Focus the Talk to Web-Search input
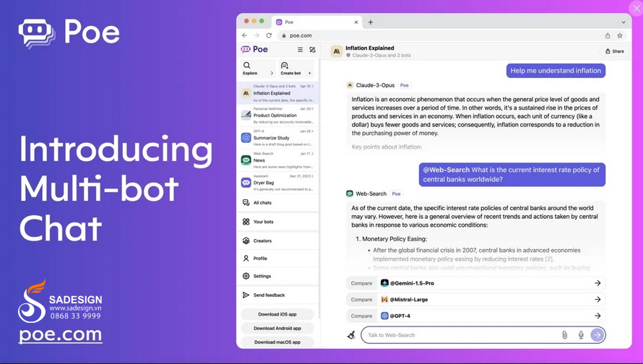The width and height of the screenshot is (643, 364). tap(462, 335)
